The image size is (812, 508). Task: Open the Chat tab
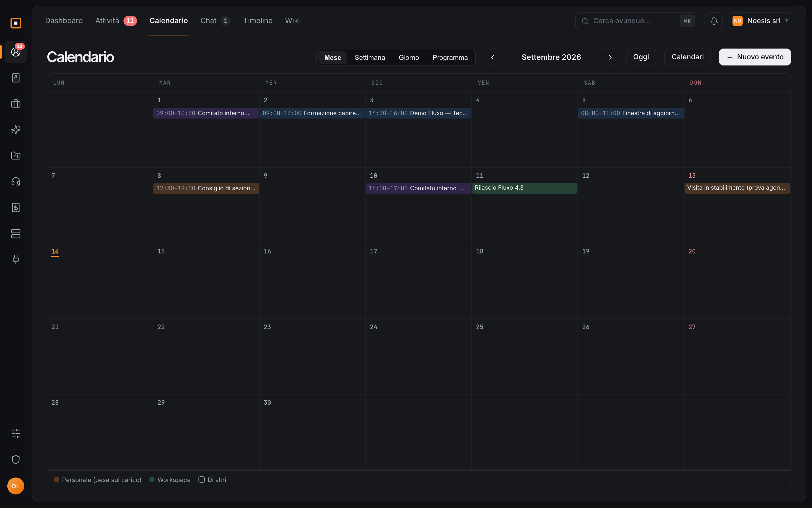pos(215,21)
